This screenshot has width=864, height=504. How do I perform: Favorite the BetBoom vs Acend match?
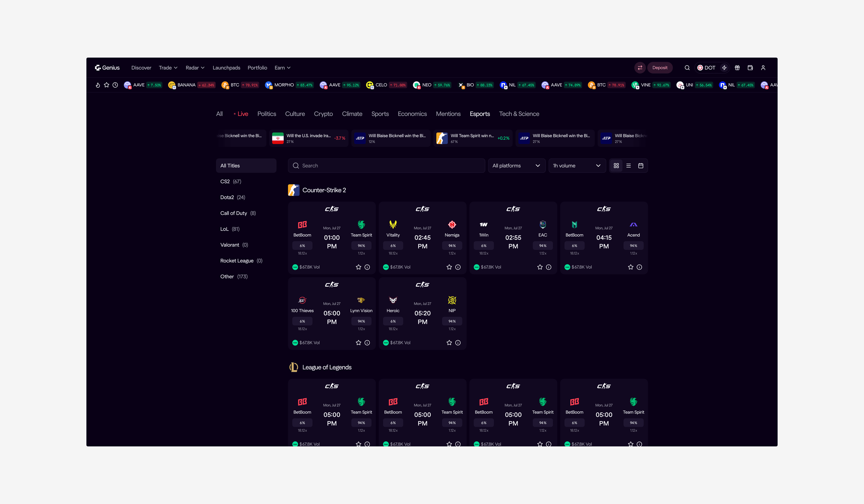click(630, 267)
